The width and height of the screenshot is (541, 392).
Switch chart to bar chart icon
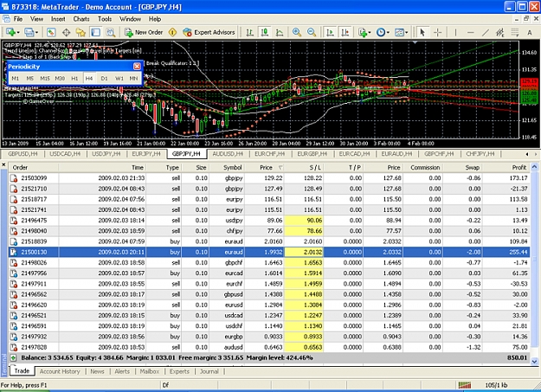249,32
